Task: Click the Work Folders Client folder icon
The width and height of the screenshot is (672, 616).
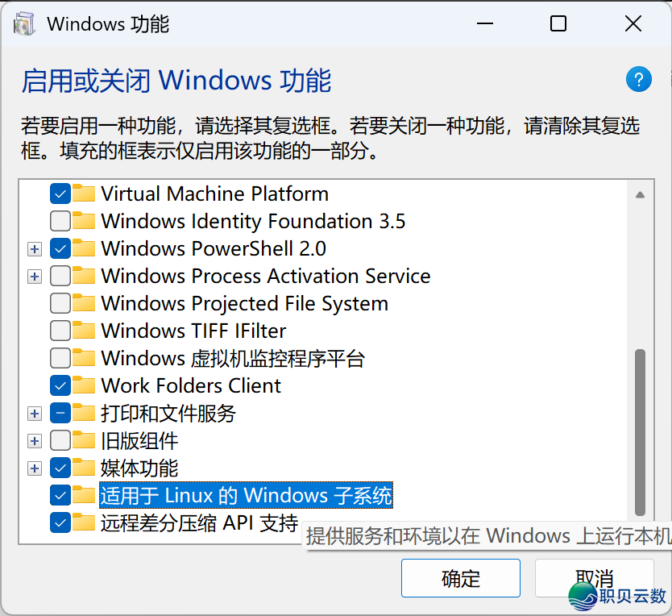Action: [x=84, y=385]
